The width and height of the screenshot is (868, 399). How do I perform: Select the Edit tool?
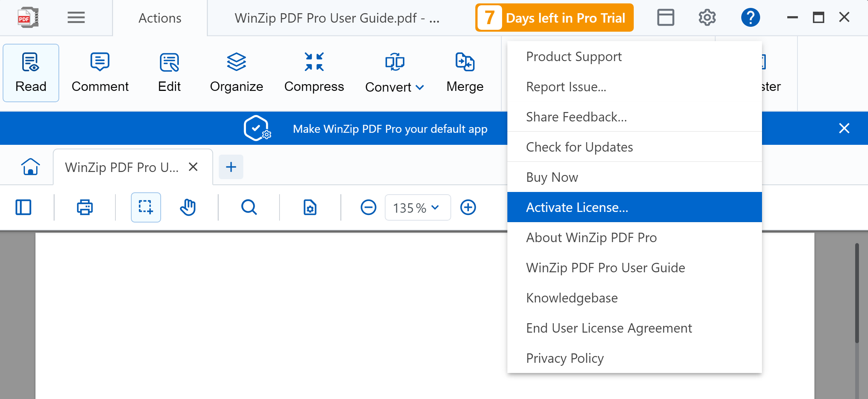[x=169, y=73]
